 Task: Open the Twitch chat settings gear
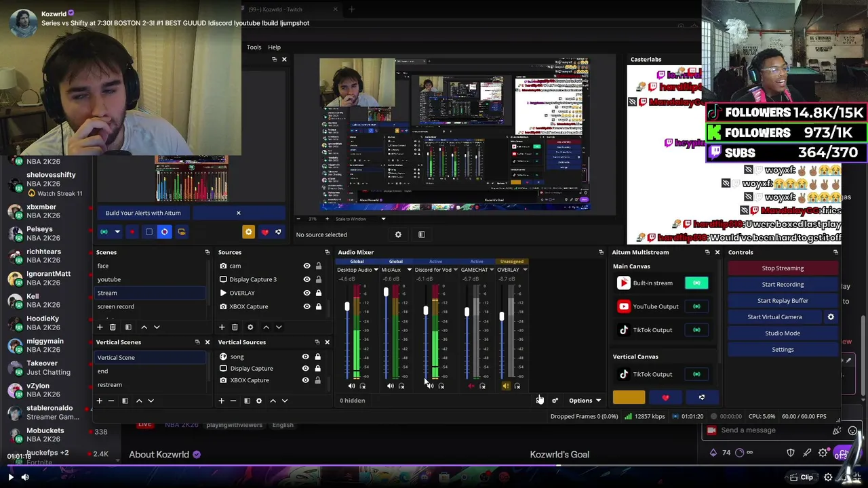tap(823, 453)
